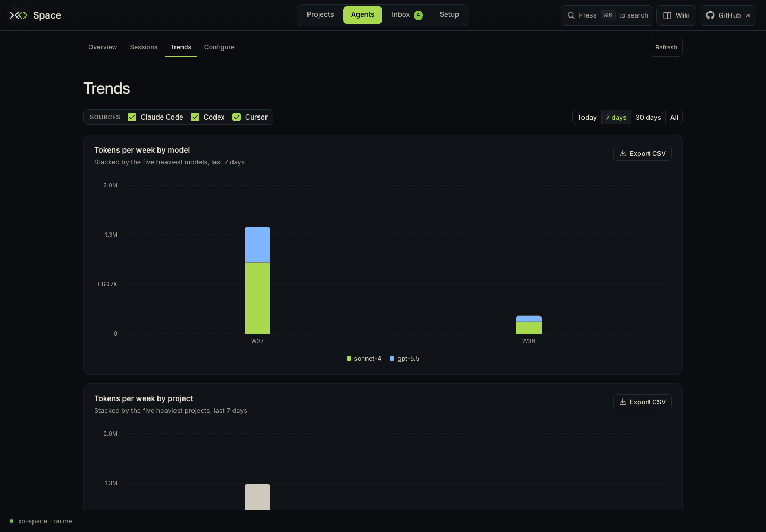Image resolution: width=766 pixels, height=532 pixels.
Task: Switch to the Configure tab
Action: 219,47
